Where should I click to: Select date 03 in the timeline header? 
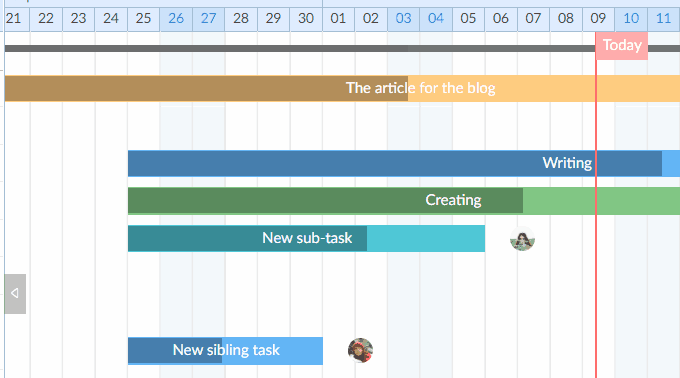coord(403,19)
